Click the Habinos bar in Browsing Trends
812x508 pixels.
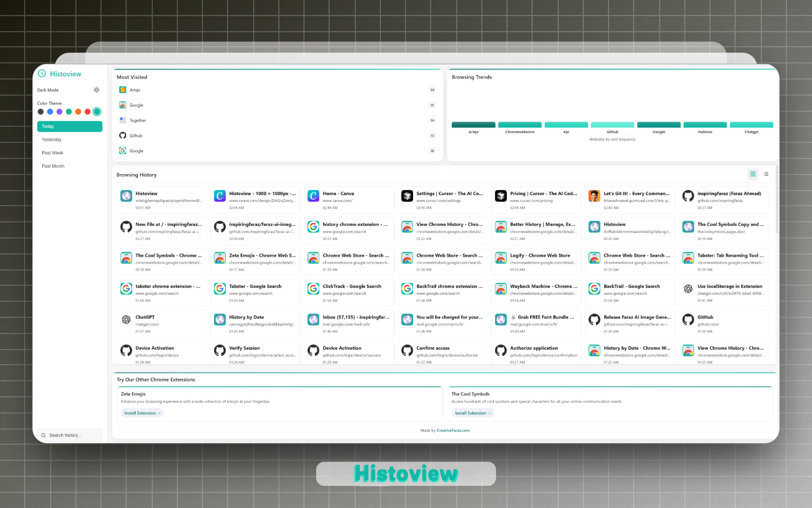pyautogui.click(x=705, y=125)
